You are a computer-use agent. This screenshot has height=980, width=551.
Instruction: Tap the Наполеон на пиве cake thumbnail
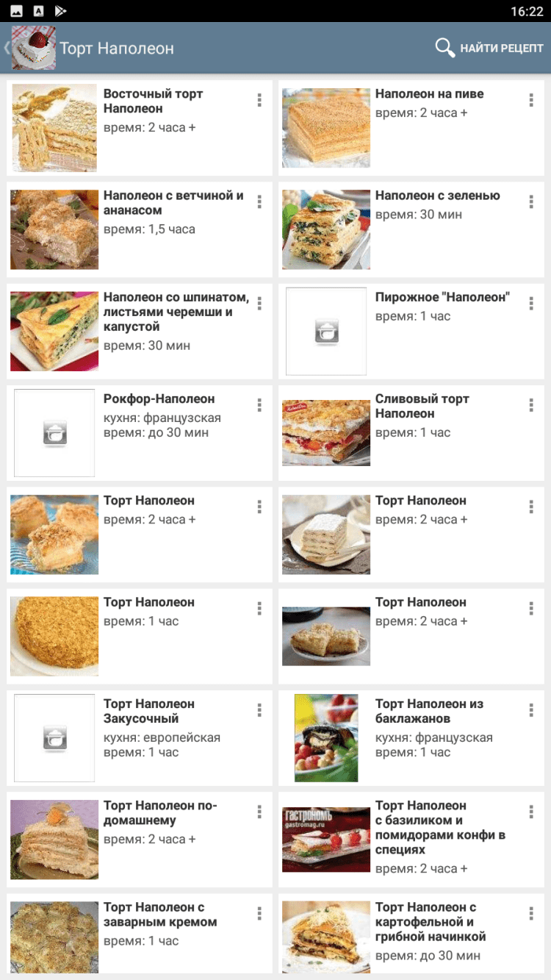click(326, 128)
